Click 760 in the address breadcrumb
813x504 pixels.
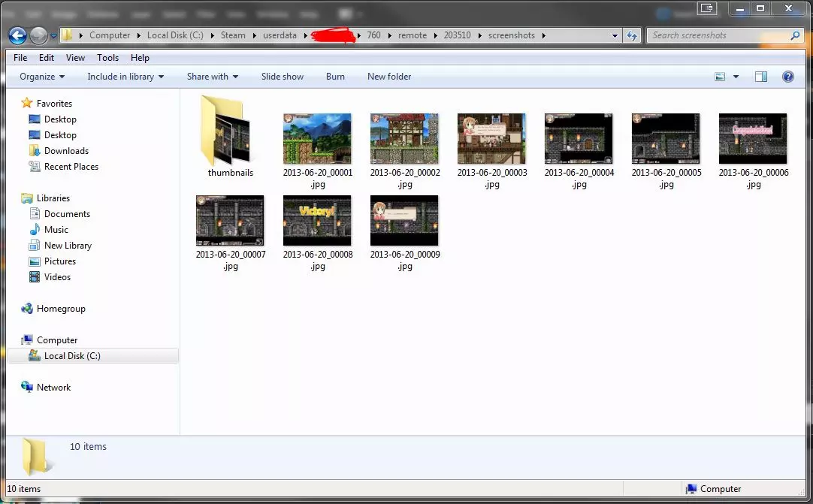click(373, 35)
